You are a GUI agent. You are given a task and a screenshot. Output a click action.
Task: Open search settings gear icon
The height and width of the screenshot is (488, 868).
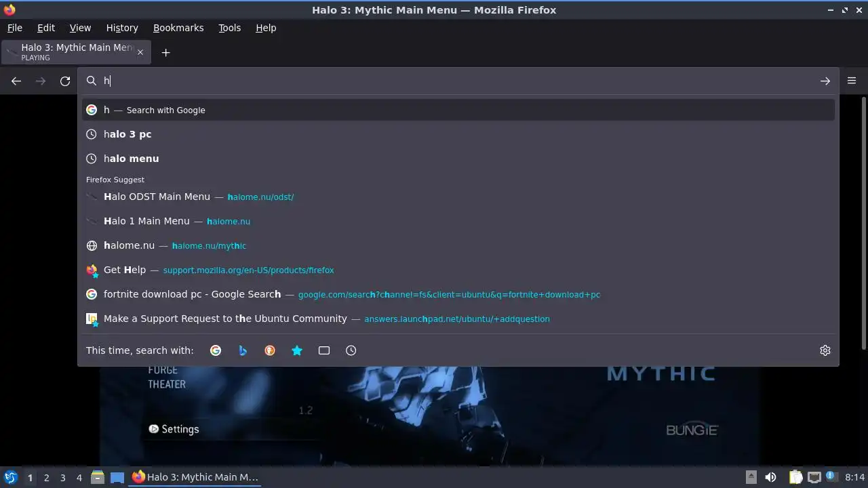(825, 350)
